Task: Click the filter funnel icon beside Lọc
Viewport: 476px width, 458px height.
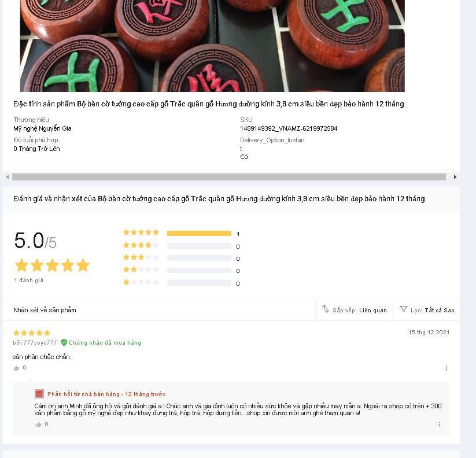Action: point(404,309)
